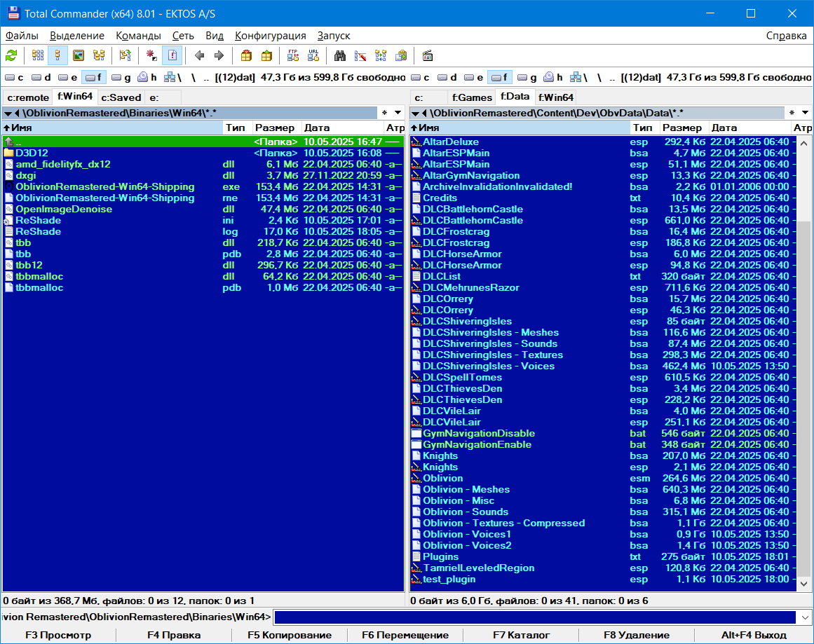Open the Конфигурация menu
This screenshot has width=814, height=644.
(x=271, y=36)
